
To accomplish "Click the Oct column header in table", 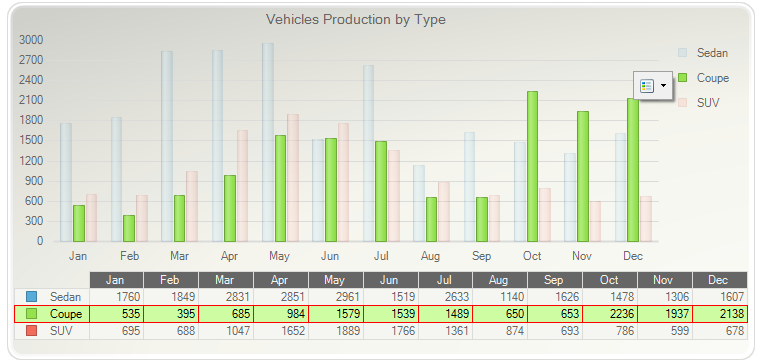I will coord(610,280).
